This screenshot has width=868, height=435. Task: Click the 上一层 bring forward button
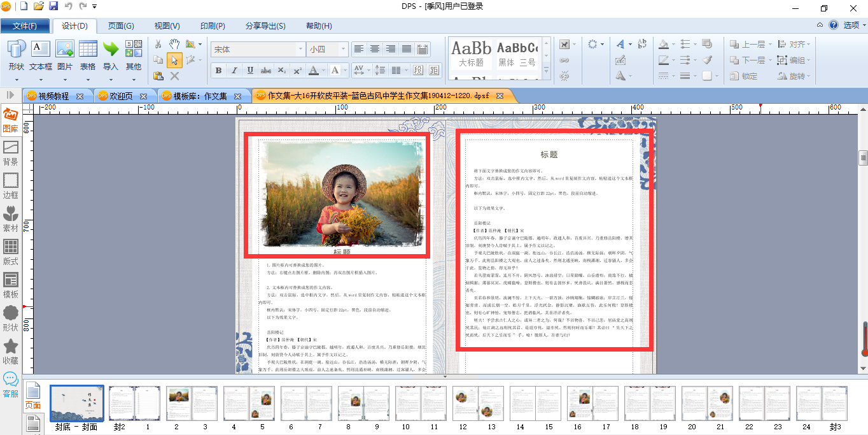[x=748, y=45]
